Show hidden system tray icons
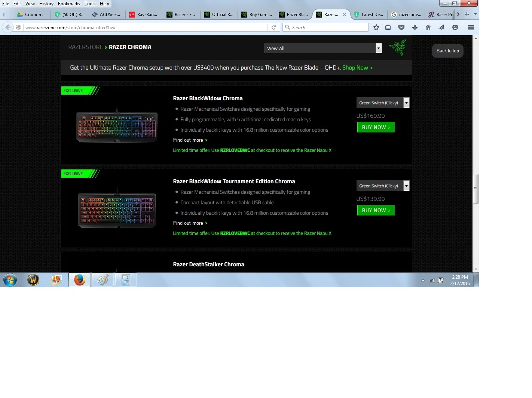 pyautogui.click(x=423, y=280)
